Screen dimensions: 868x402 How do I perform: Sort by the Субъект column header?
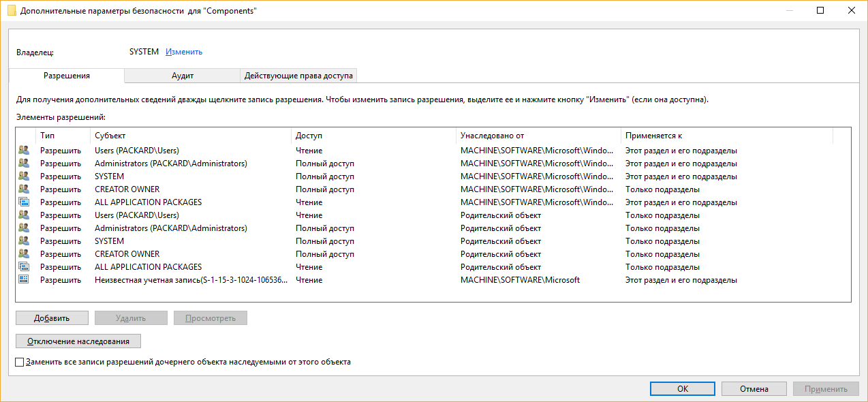[x=191, y=136]
